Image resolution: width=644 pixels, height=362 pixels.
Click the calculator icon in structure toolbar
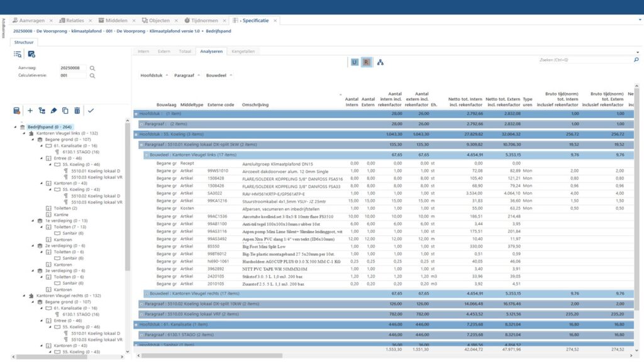point(17,111)
